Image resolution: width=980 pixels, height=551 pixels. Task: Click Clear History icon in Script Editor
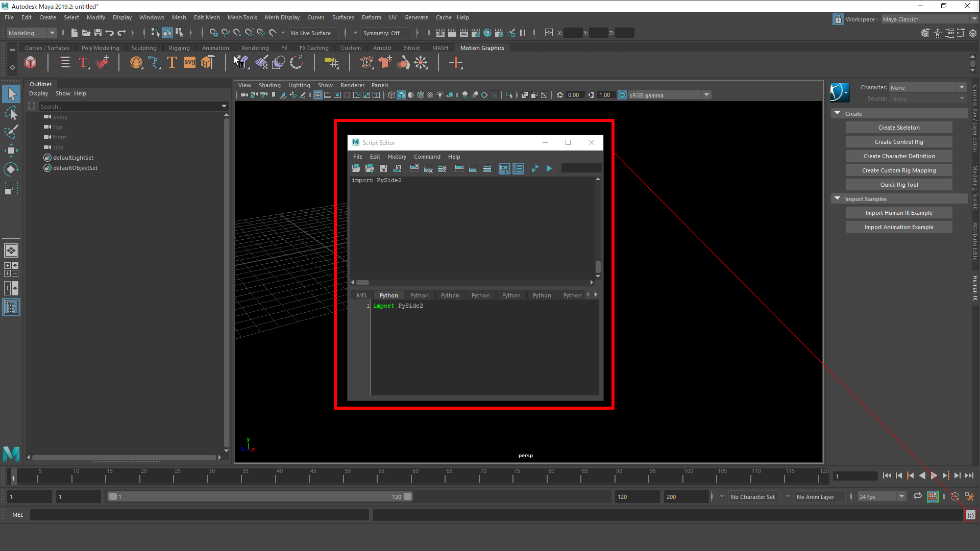point(414,168)
